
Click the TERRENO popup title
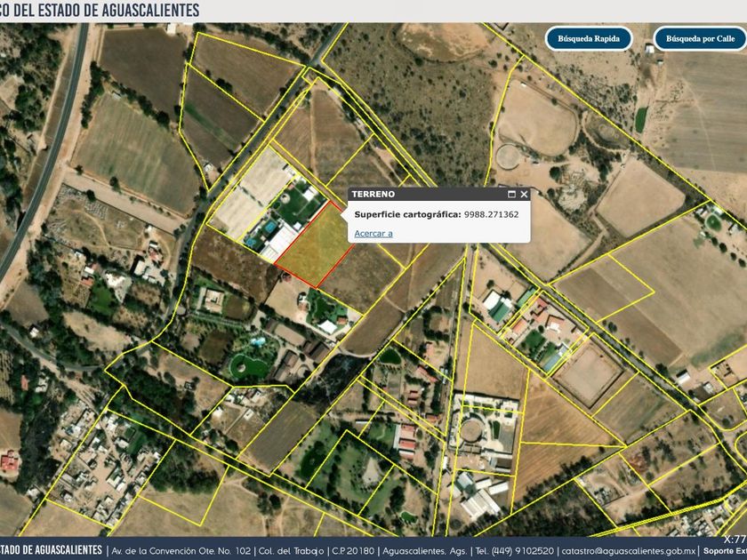tap(373, 194)
